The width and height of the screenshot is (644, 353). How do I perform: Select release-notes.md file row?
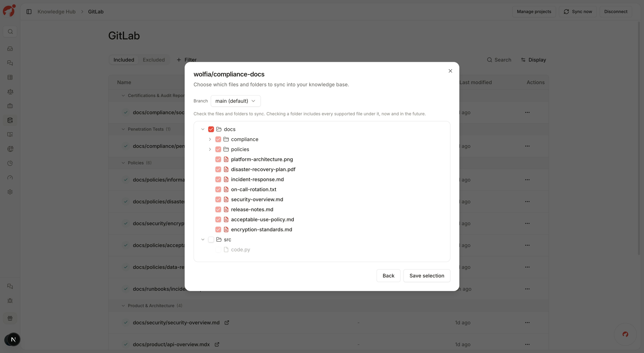[252, 210]
